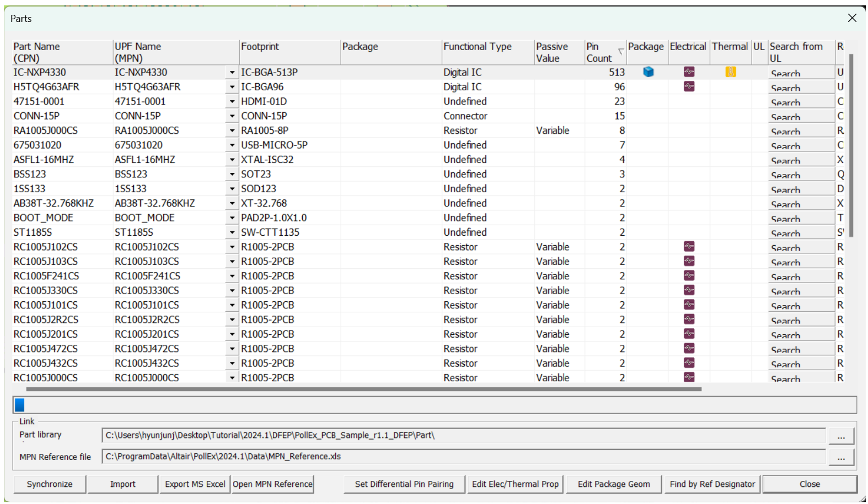This screenshot has height=504, width=868.
Task: Click the Electrical icon in IC-NXP4330 row
Action: click(689, 72)
